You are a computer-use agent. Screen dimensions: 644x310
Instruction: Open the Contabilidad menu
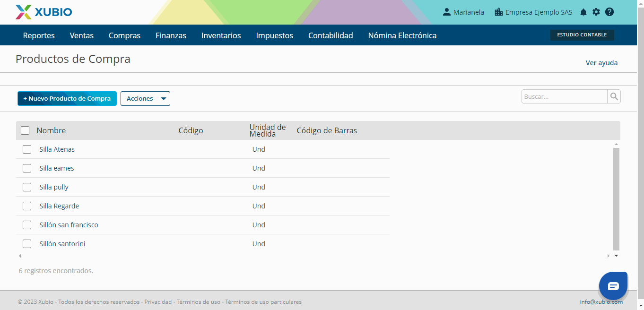click(x=331, y=35)
